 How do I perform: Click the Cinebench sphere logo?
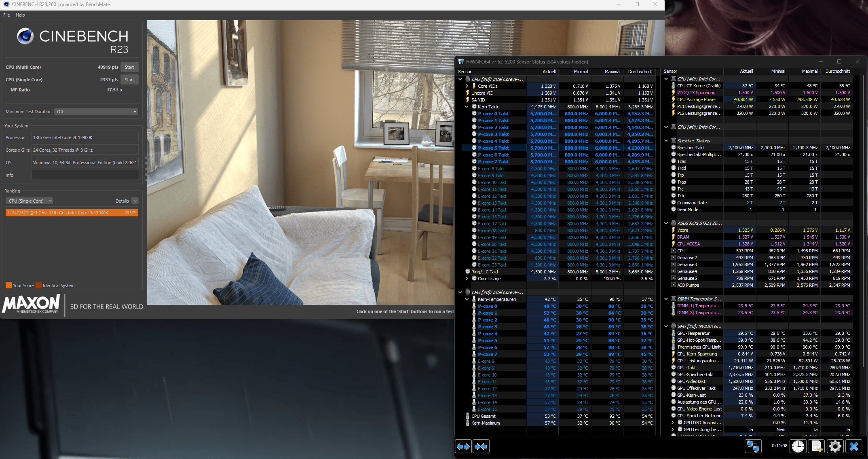click(25, 36)
